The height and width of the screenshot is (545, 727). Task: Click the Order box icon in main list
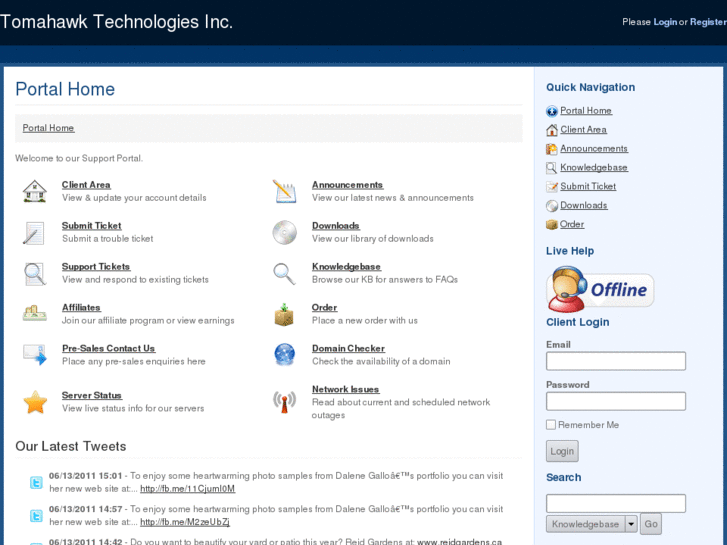pyautogui.click(x=284, y=314)
